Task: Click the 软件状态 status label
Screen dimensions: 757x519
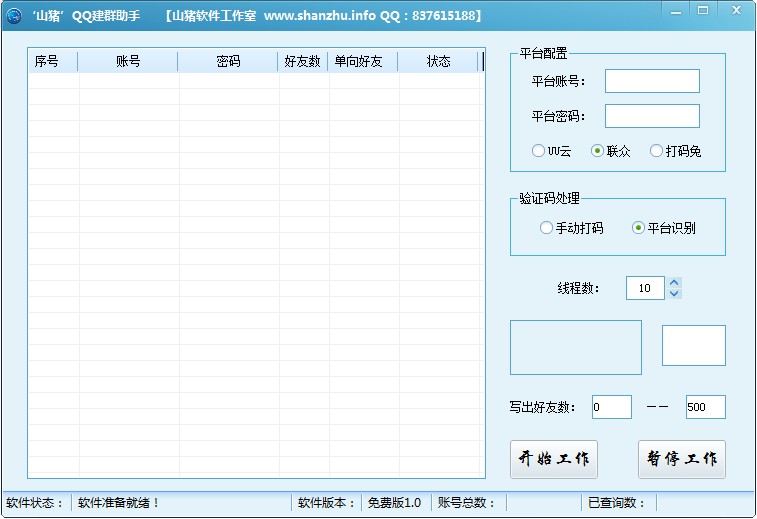Action: tap(35, 503)
